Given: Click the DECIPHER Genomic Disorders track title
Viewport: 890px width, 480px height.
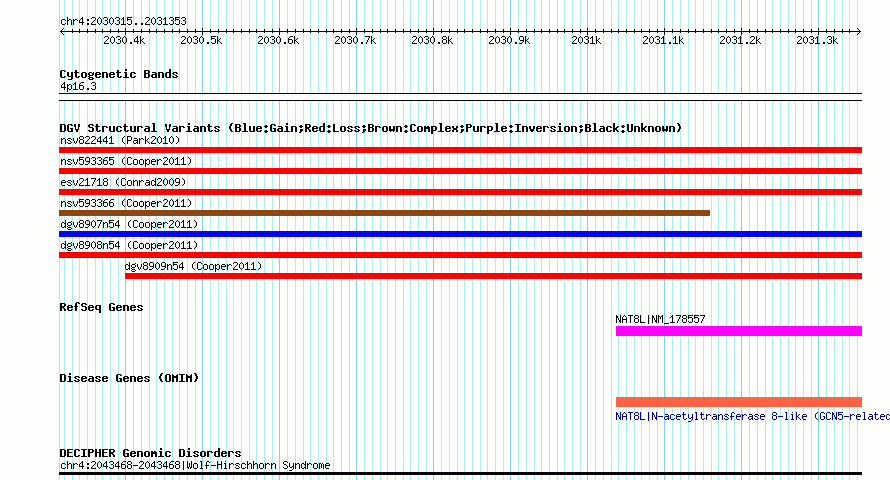Looking at the screenshot, I should click(x=150, y=453).
